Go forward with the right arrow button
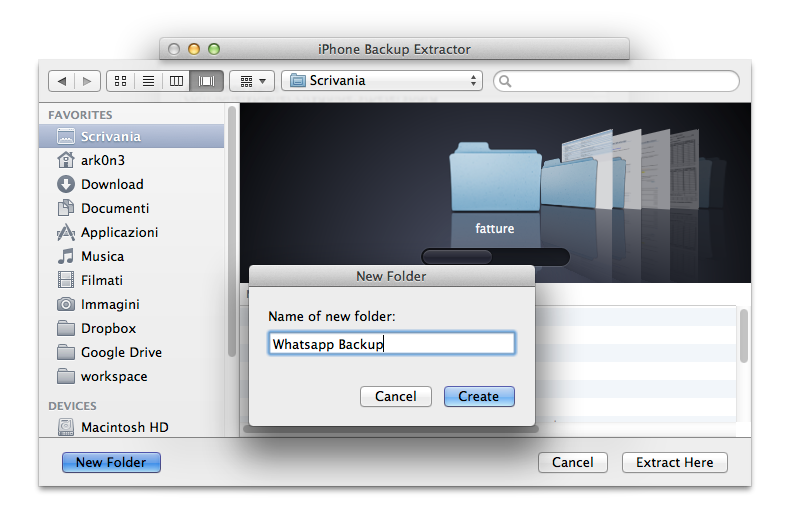This screenshot has width=794, height=515. coord(87,81)
